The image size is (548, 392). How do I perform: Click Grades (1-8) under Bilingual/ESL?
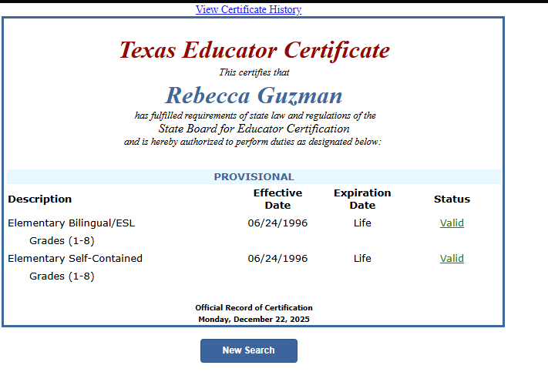pos(62,241)
